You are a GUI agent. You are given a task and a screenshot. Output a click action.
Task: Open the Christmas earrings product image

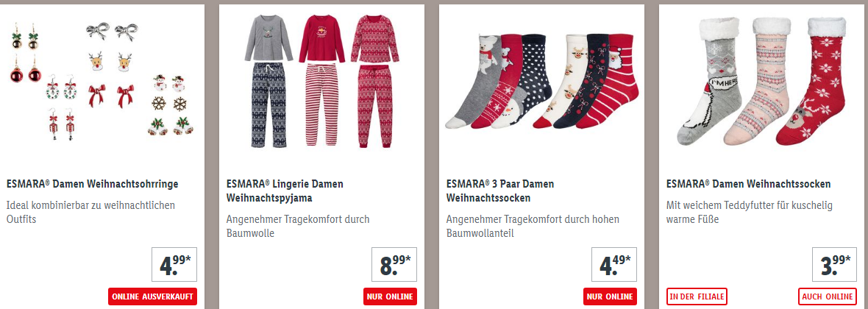pos(102,82)
